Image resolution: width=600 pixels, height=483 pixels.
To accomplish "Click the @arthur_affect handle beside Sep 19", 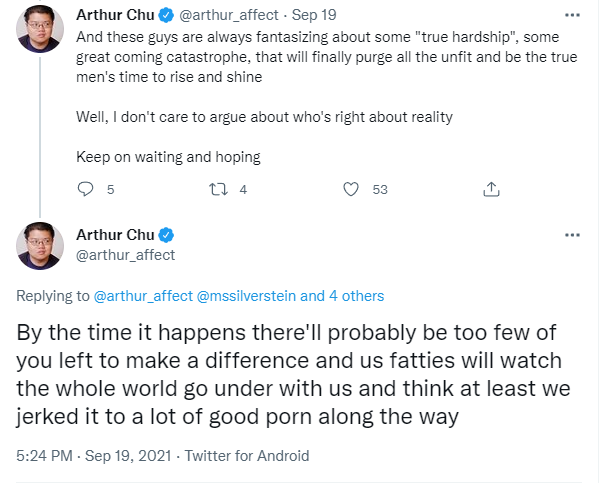I will [229, 15].
